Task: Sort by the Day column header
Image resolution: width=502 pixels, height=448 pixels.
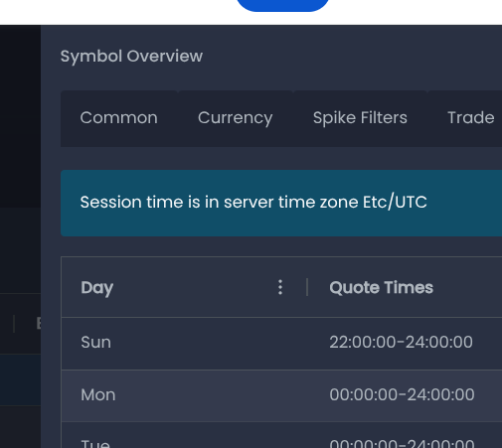Action: (97, 287)
